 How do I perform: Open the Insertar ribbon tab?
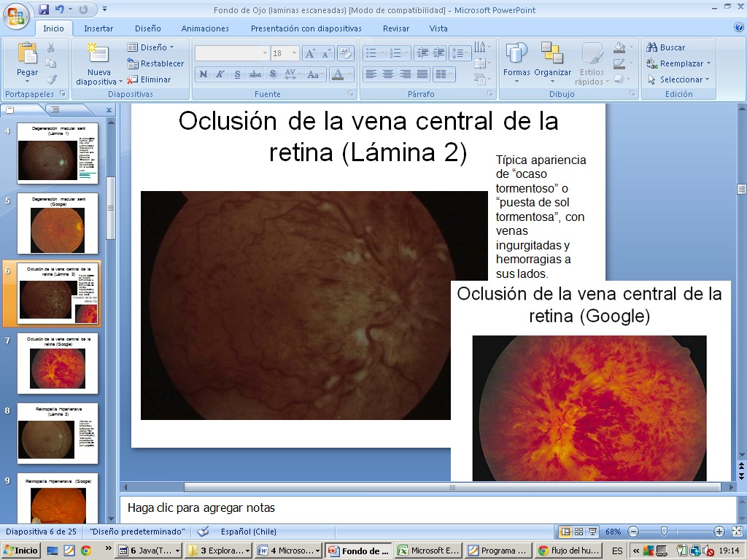coord(98,28)
